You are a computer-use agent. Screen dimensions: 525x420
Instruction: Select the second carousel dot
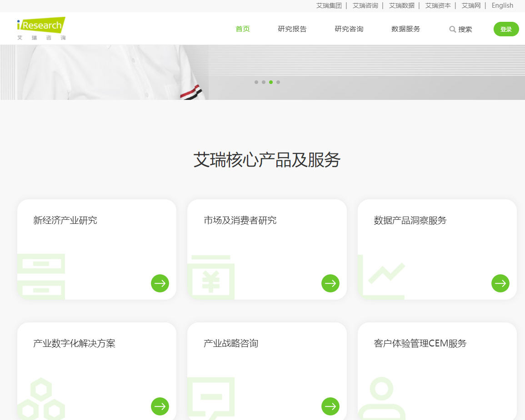[264, 82]
